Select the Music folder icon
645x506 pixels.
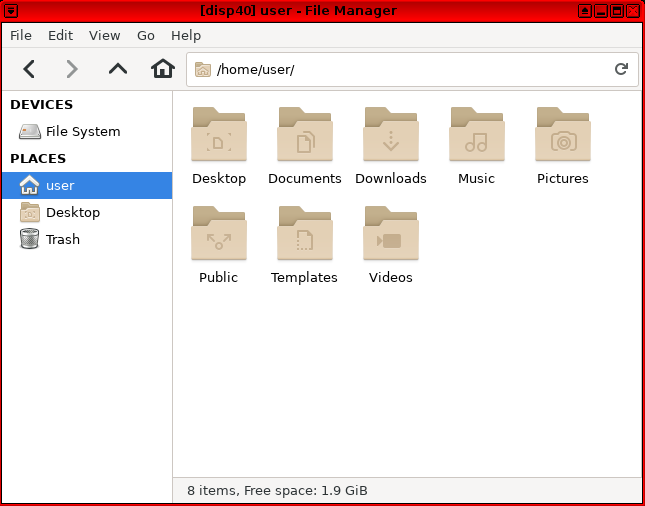tap(477, 134)
